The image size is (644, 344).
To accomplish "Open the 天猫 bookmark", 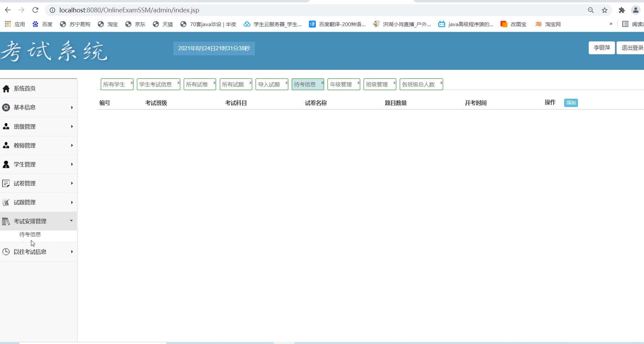I will pos(163,24).
